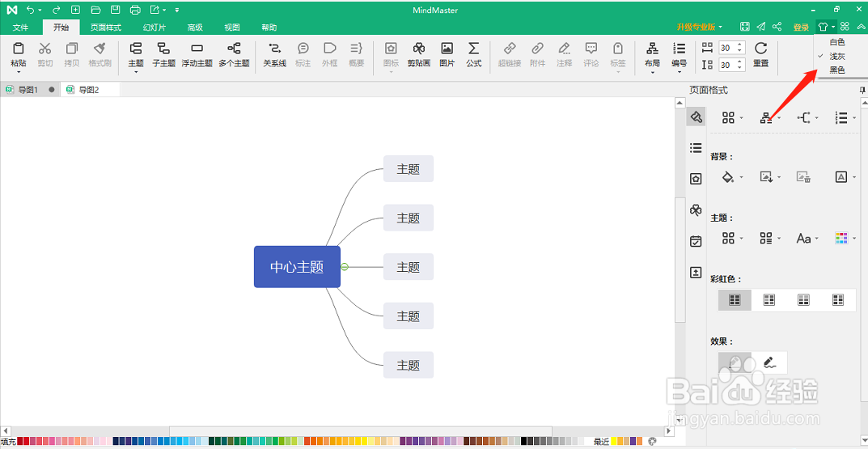Choose checked 浅灰 in the skin menu
The height and width of the screenshot is (449, 868).
click(x=837, y=56)
